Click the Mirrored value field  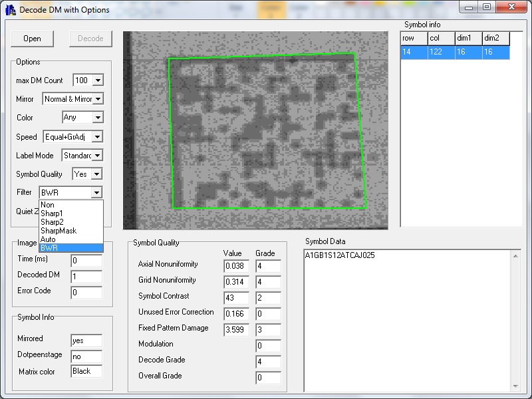[x=86, y=340]
